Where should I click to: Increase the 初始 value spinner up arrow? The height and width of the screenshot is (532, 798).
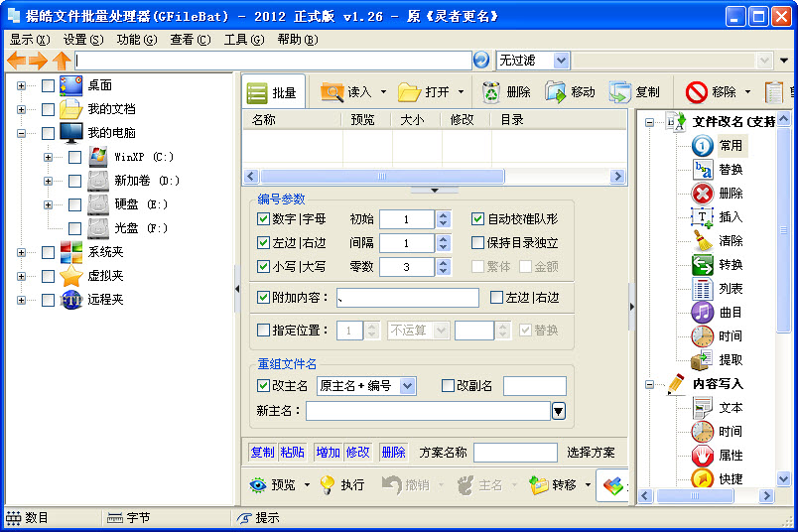click(444, 214)
